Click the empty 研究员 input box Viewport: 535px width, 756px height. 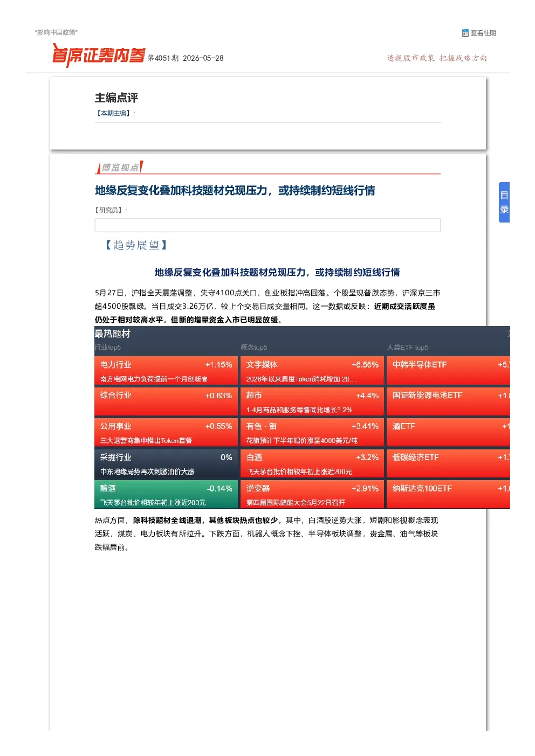267,225
